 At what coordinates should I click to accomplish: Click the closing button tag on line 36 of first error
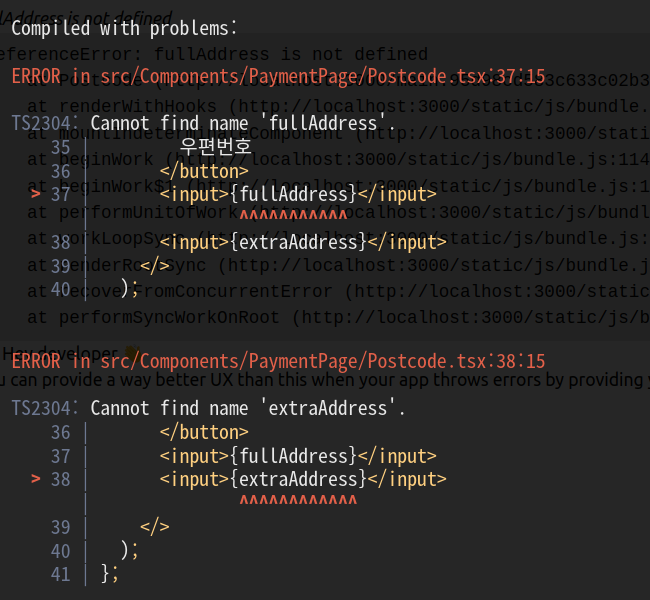[x=204, y=171]
